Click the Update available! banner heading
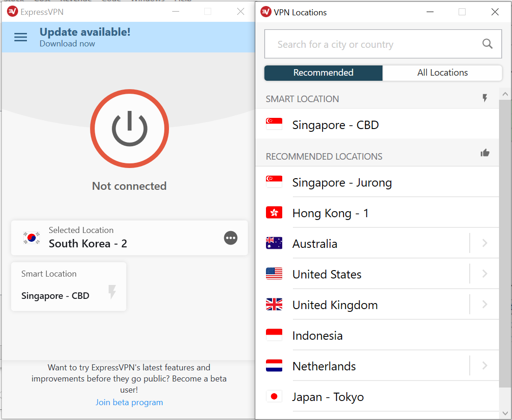 point(85,32)
